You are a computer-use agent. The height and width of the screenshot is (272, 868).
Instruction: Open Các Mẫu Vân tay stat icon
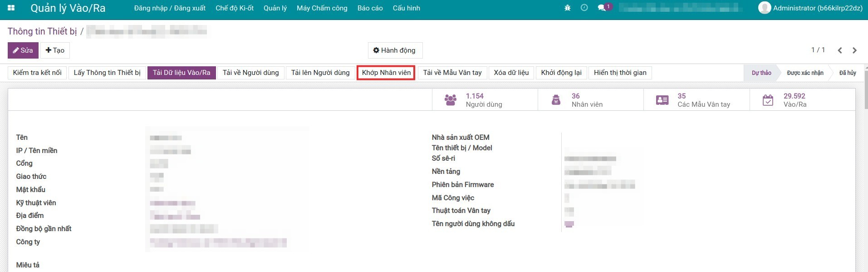662,100
